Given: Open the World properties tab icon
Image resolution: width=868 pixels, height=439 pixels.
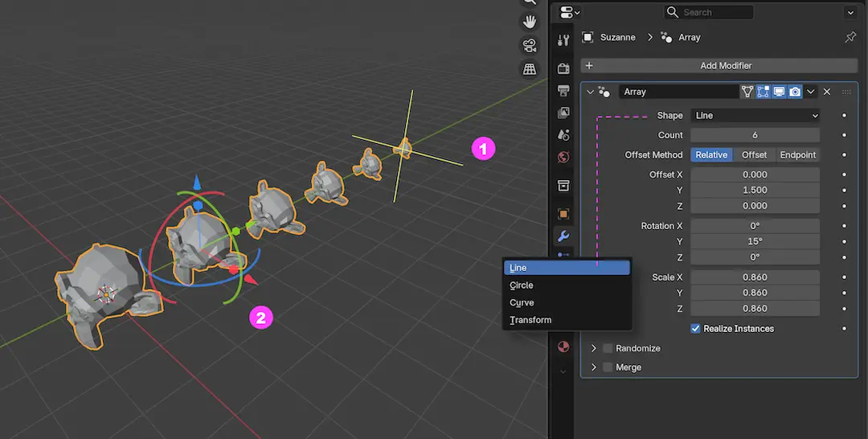Looking at the screenshot, I should (x=563, y=157).
